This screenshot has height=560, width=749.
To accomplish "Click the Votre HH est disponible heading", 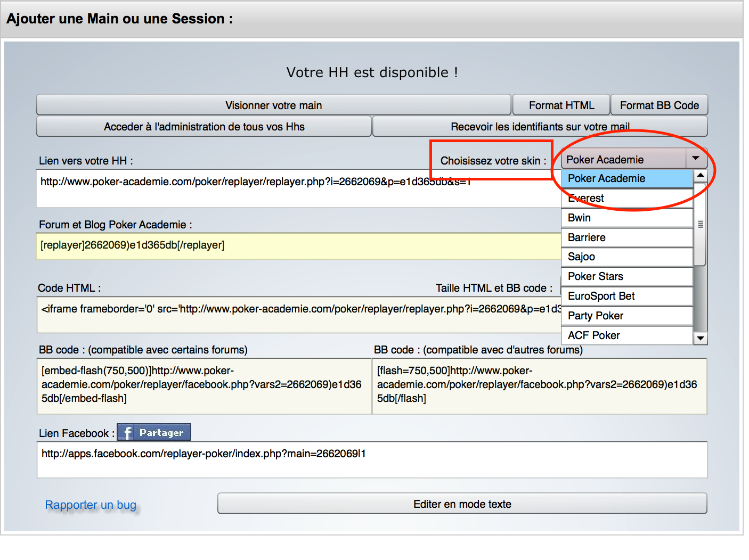I will click(372, 72).
